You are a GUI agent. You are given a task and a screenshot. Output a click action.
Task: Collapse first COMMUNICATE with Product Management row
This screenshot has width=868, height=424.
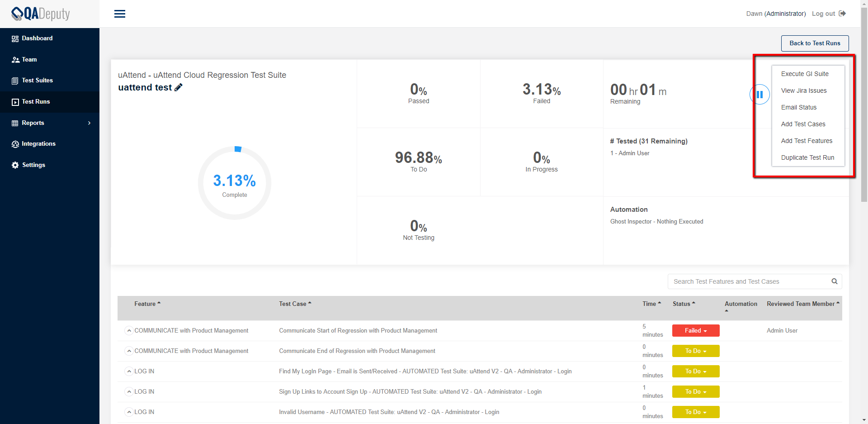pyautogui.click(x=129, y=331)
